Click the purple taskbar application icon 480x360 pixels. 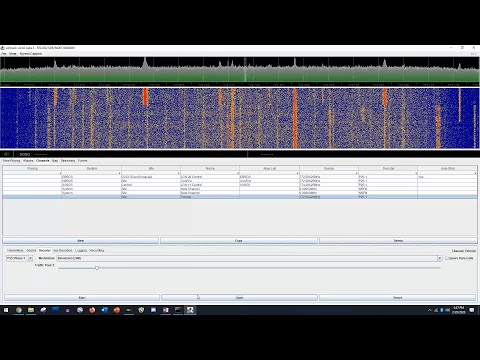[166, 310]
